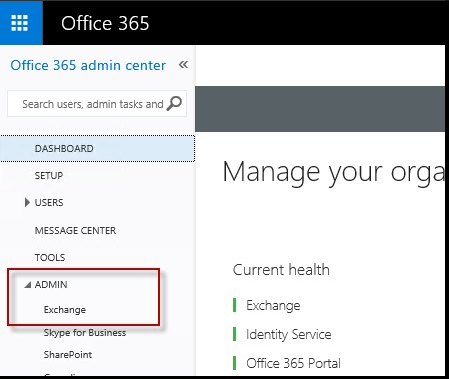Click Exchange under Current health
This screenshot has width=449, height=379.
[273, 305]
